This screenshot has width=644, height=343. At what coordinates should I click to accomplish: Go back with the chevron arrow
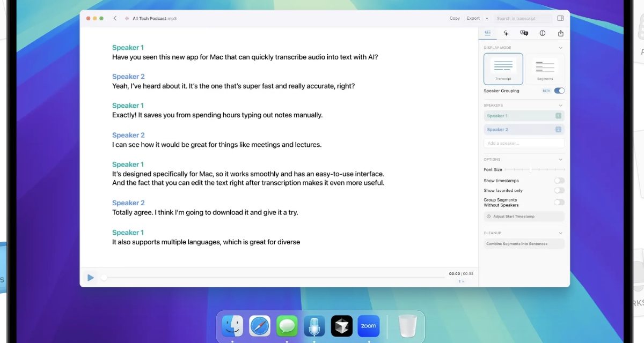115,18
